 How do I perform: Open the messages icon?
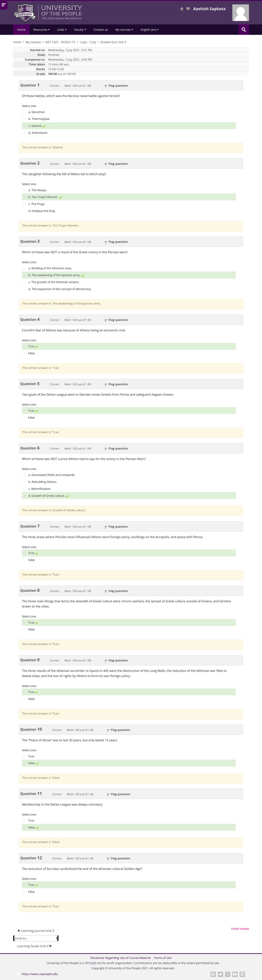188,9
